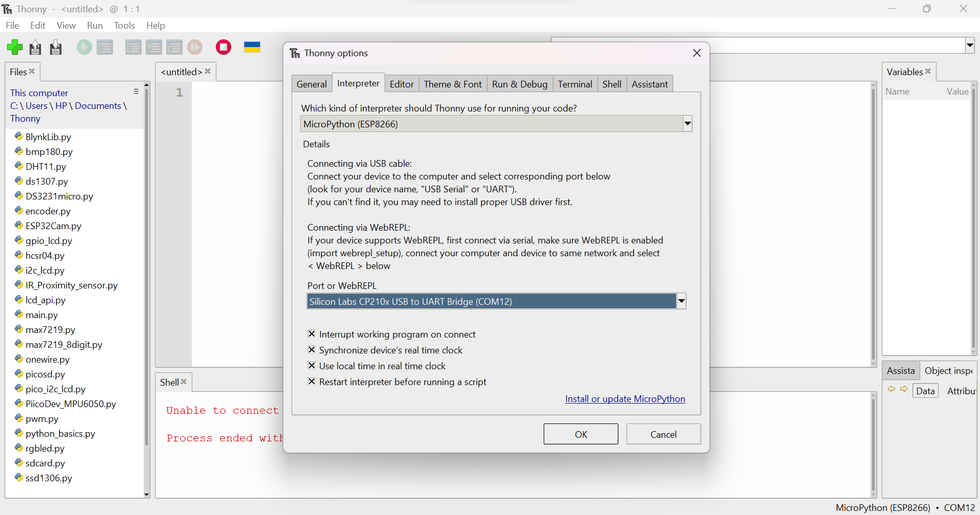Click the forward arrow in Object inspector
Image resolution: width=980 pixels, height=515 pixels.
(x=904, y=389)
